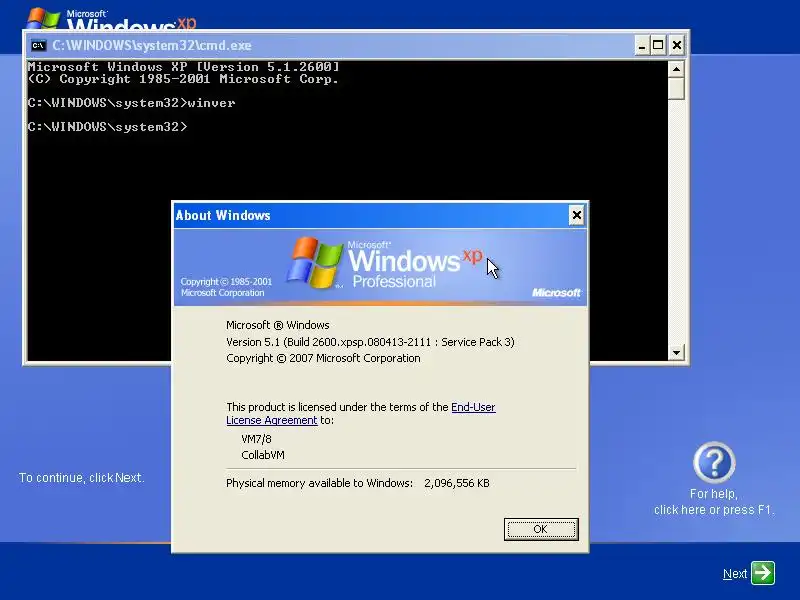Open the License Agreement link

tap(271, 420)
